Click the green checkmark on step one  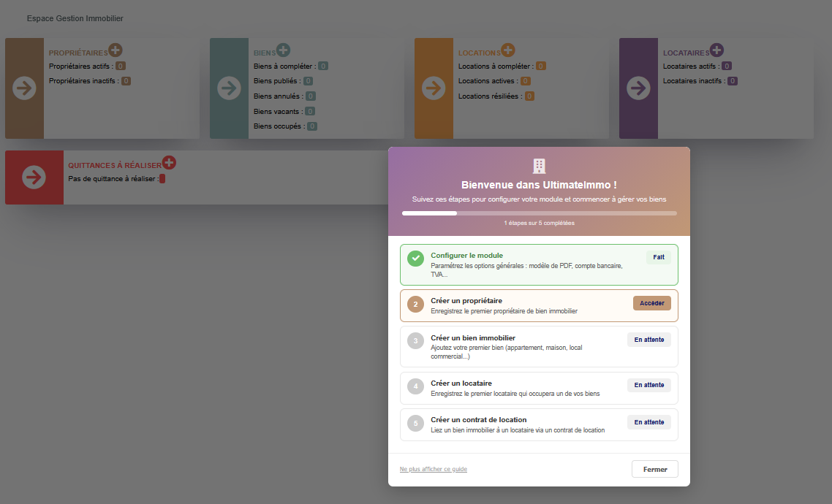pyautogui.click(x=415, y=259)
